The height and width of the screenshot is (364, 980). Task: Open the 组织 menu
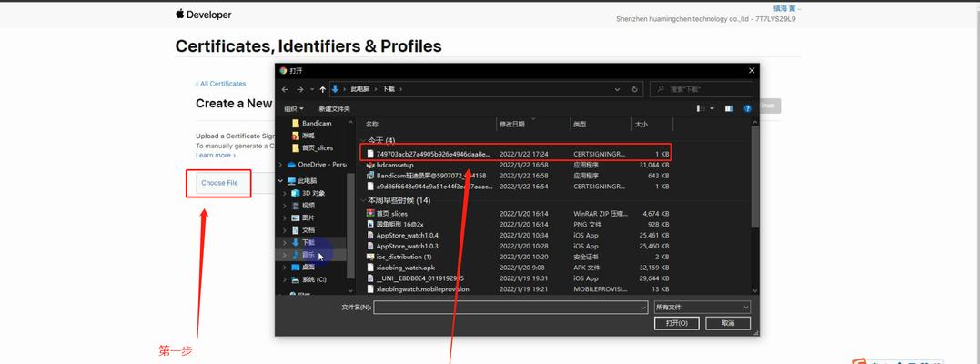[294, 109]
